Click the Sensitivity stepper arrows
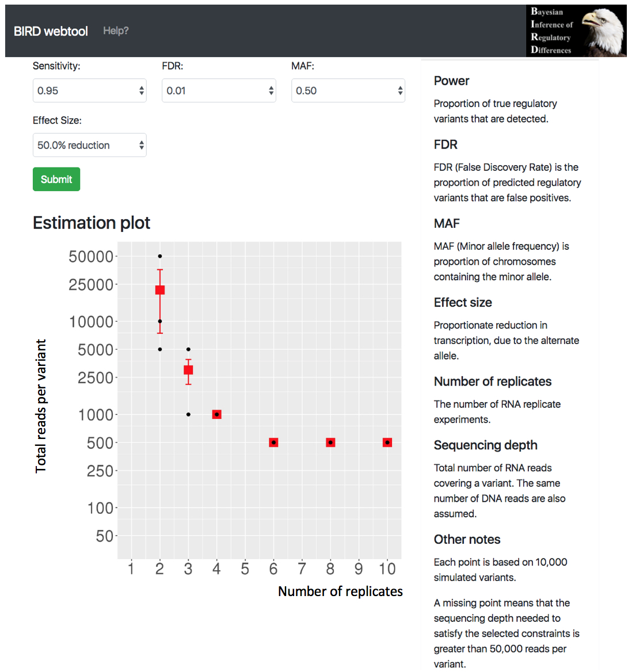 (142, 90)
